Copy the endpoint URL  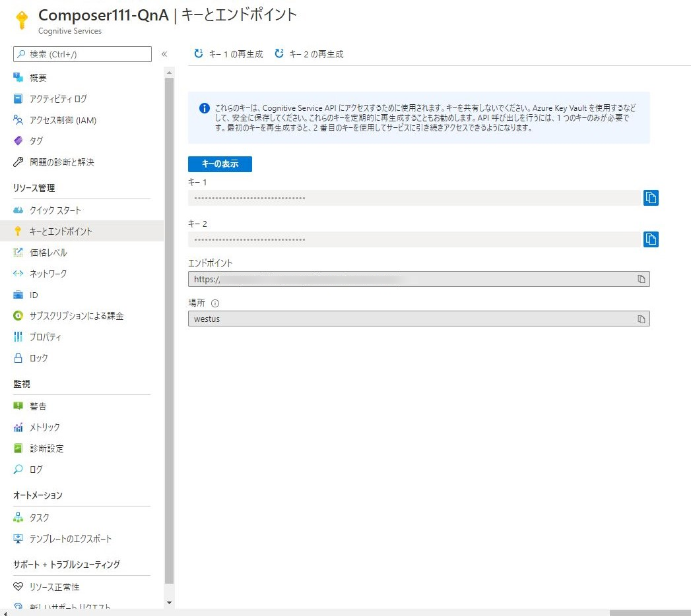(640, 278)
